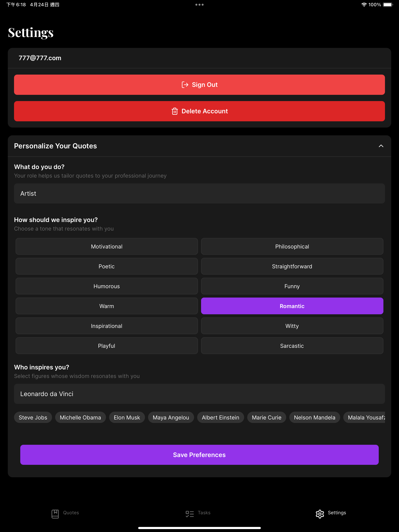
Task: Collapse the Personalize Your Quotes section
Action: point(381,146)
